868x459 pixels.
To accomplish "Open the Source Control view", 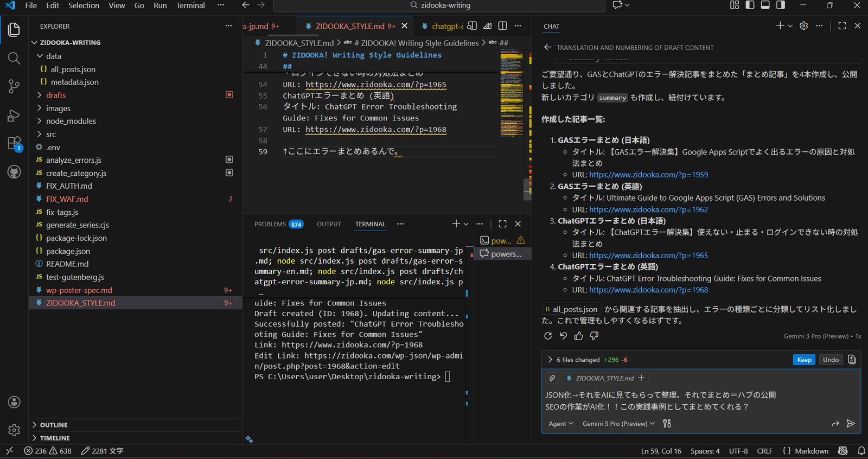I will pos(14,86).
